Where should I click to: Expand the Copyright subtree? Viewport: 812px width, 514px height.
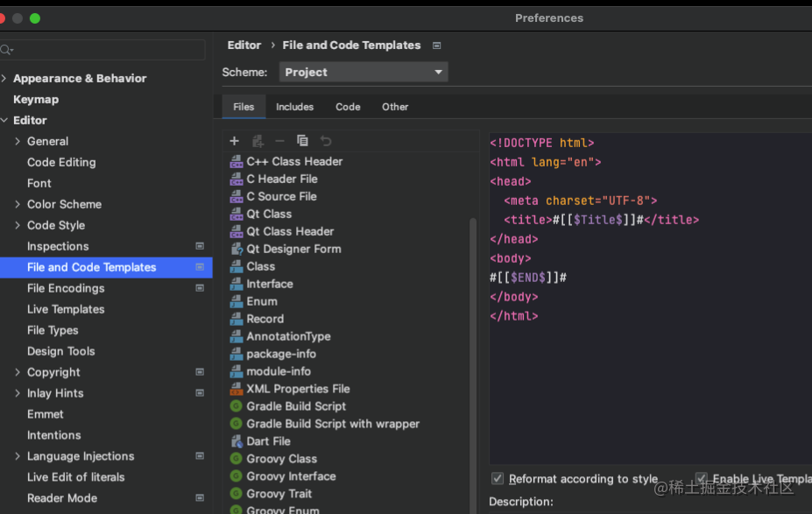(18, 372)
